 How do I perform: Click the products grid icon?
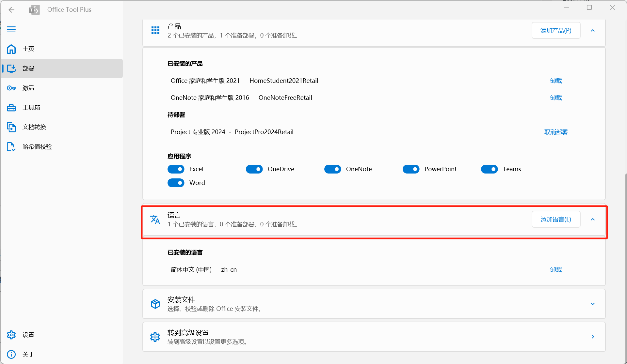[x=155, y=31]
